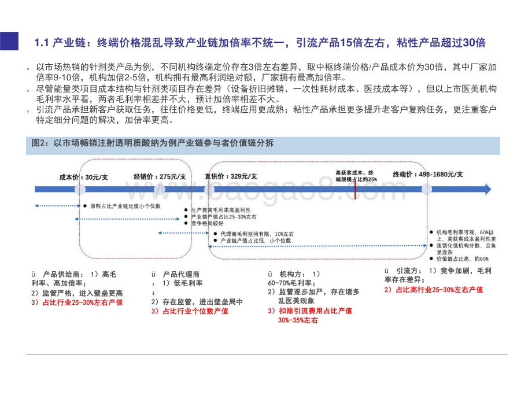The width and height of the screenshot is (532, 399).
Task: Click the text '监管严格，进入壁垒更高'
Action: (83, 293)
